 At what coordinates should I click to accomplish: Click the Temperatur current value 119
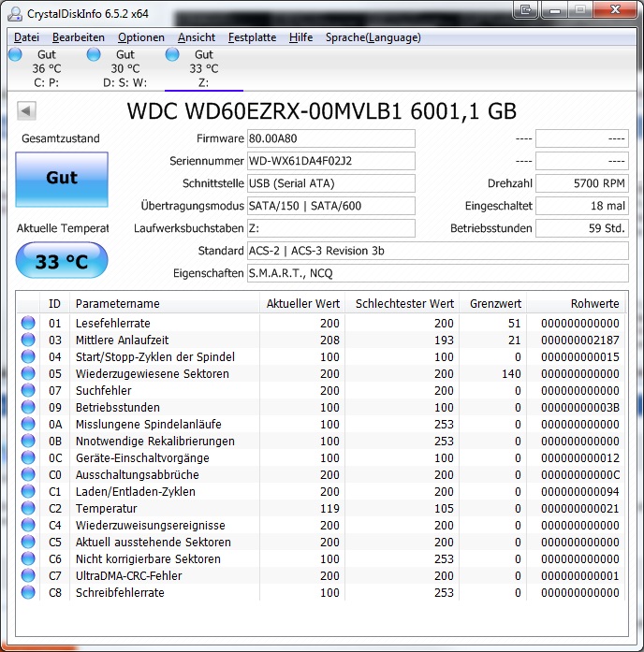click(329, 509)
